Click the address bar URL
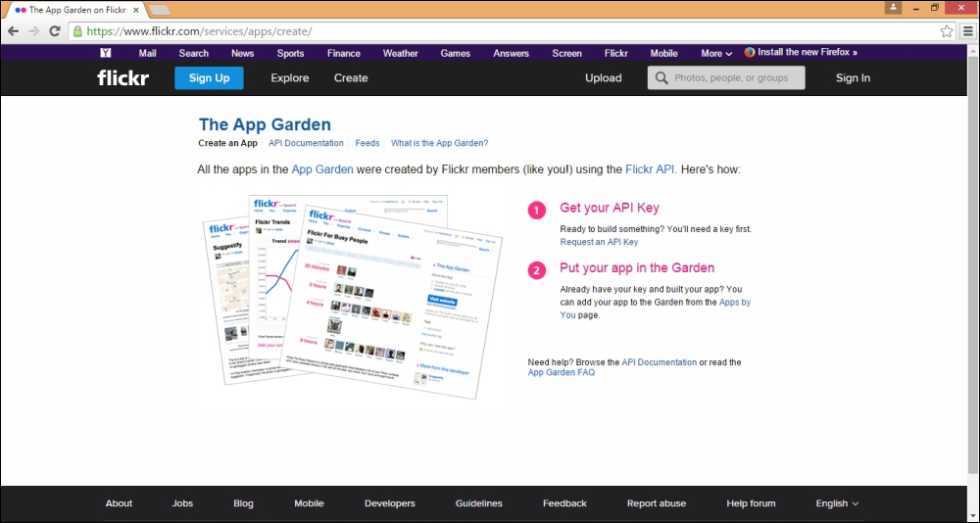This screenshot has height=523, width=980. tap(199, 31)
